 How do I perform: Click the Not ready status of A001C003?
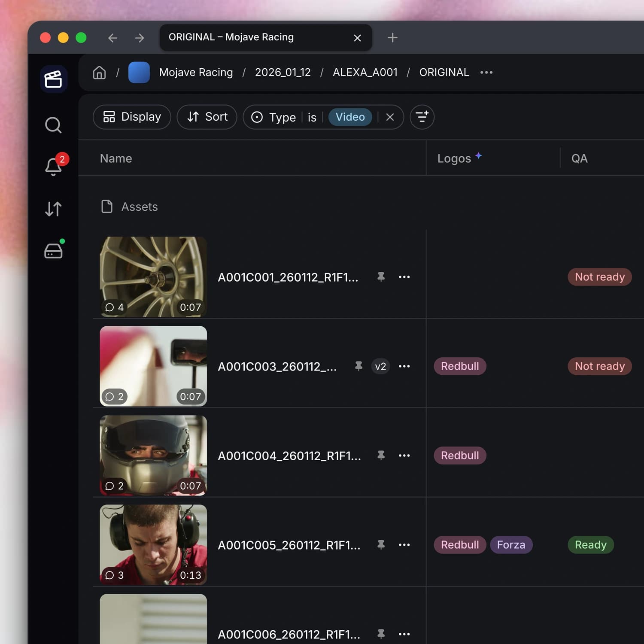600,366
